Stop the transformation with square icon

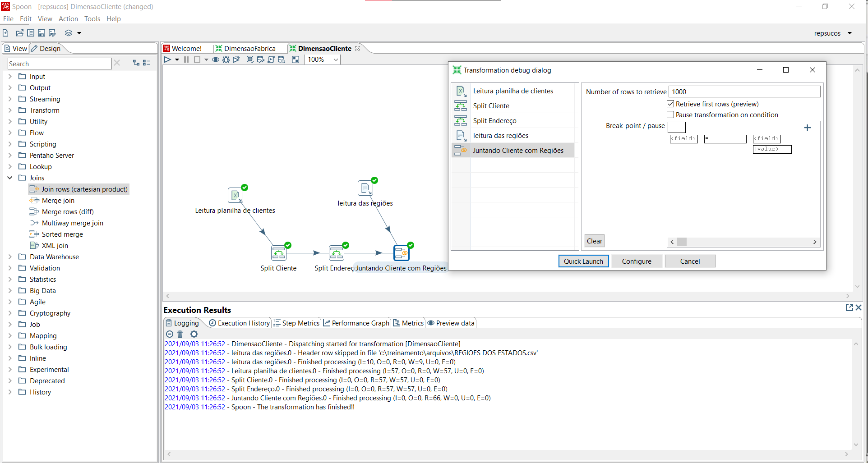(197, 60)
